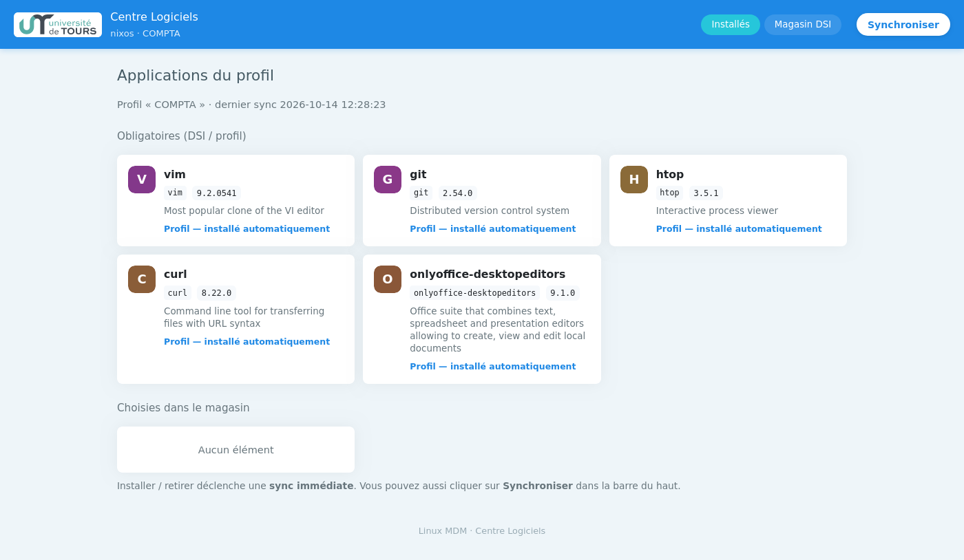The width and height of the screenshot is (964, 560).
Task: Click the htop package name tag
Action: (x=670, y=193)
